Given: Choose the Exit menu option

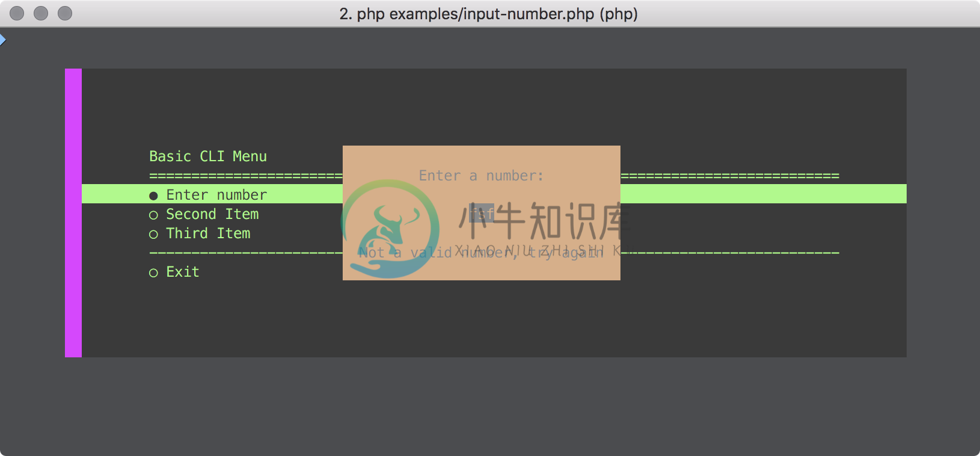Looking at the screenshot, I should click(x=174, y=272).
